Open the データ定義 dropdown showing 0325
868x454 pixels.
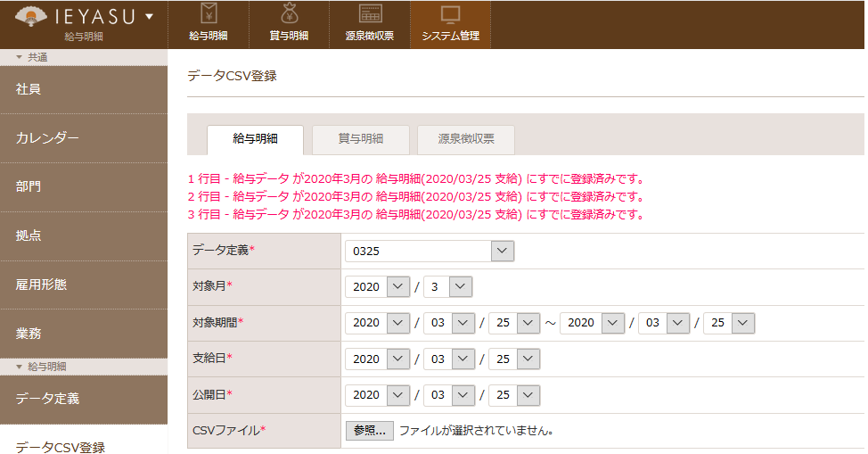(430, 251)
